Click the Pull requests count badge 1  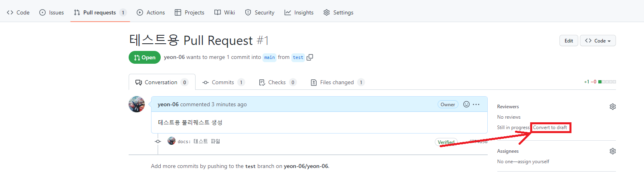(123, 12)
